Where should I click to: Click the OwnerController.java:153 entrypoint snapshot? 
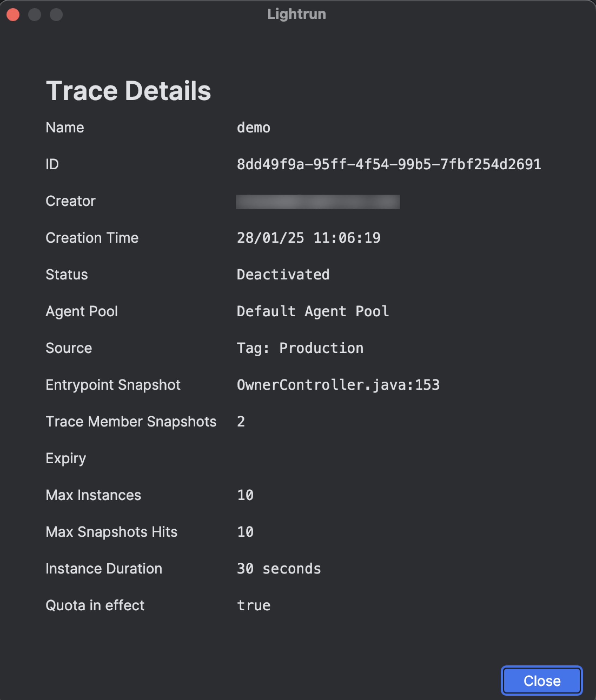click(x=338, y=385)
